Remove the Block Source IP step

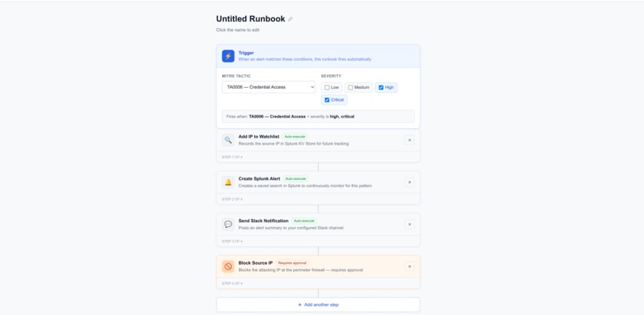409,266
